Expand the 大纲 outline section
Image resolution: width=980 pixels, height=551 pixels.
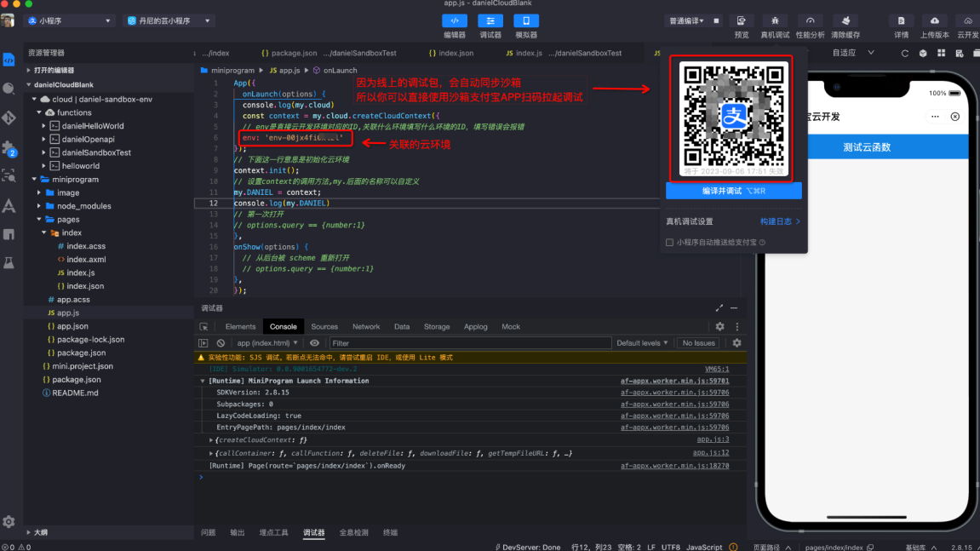(41, 532)
